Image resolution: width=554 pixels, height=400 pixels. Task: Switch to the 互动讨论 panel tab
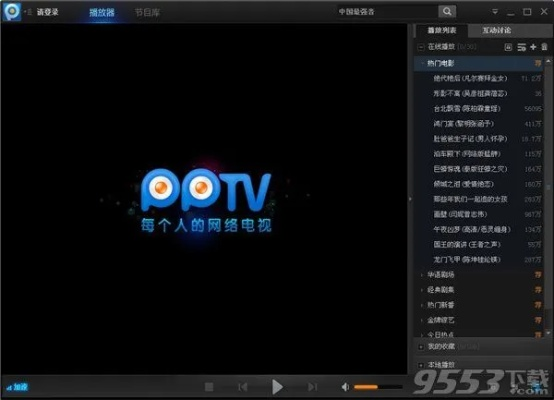click(497, 30)
